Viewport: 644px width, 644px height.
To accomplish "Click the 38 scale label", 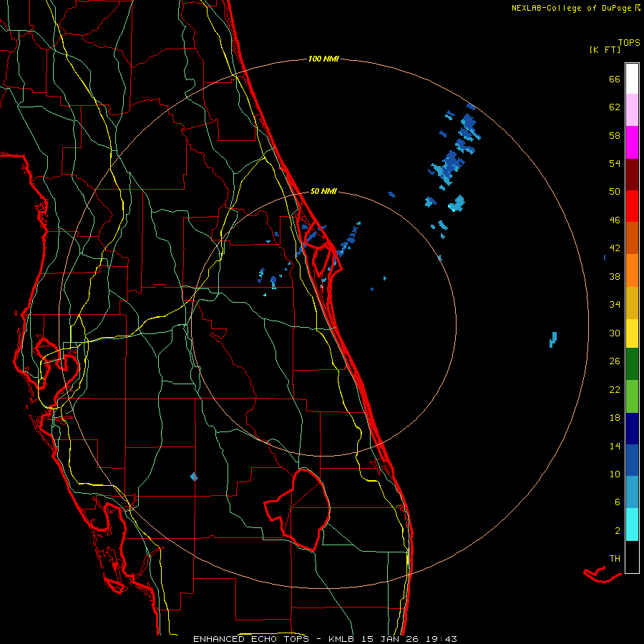I will [x=615, y=276].
